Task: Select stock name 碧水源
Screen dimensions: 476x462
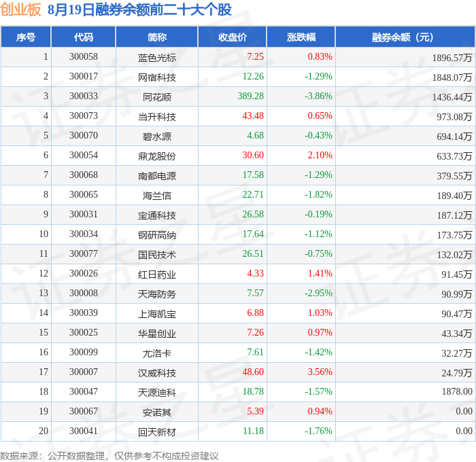Action: [x=157, y=136]
